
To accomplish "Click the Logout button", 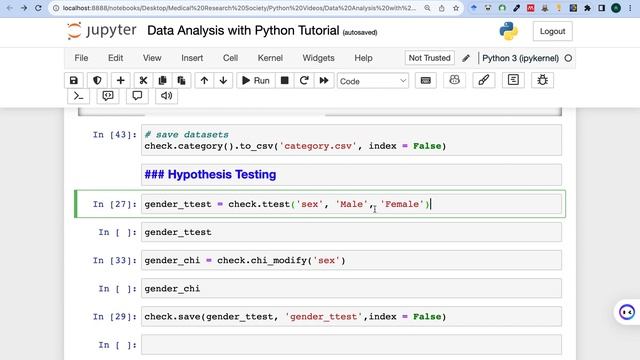I will (552, 31).
